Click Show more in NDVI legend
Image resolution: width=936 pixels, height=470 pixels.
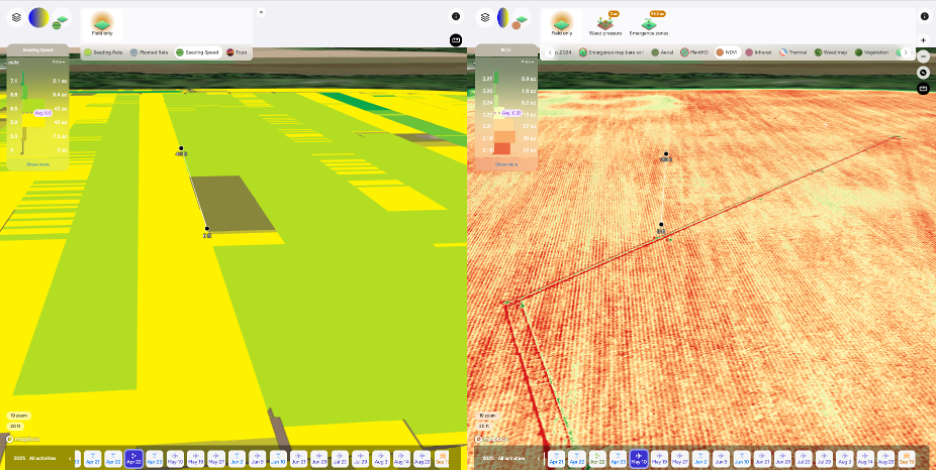click(506, 164)
